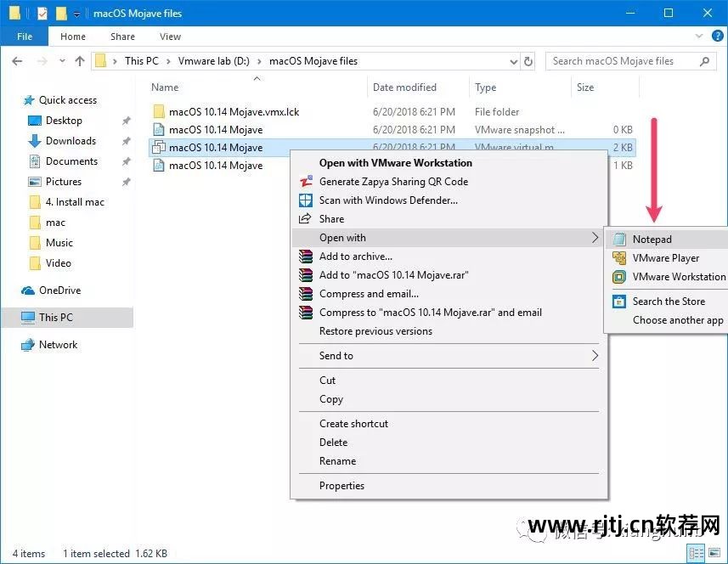Unpin Downloads using its pin icon
Screen dimensions: 728x564
tap(126, 141)
